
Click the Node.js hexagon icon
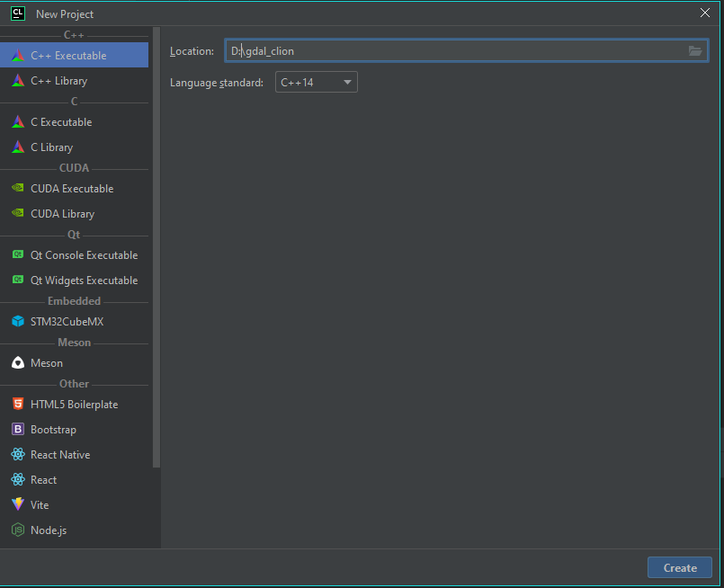(x=18, y=530)
